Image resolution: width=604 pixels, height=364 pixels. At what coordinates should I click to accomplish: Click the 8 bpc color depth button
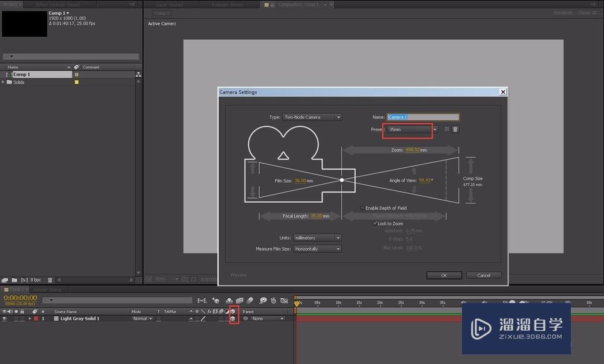pos(36,280)
